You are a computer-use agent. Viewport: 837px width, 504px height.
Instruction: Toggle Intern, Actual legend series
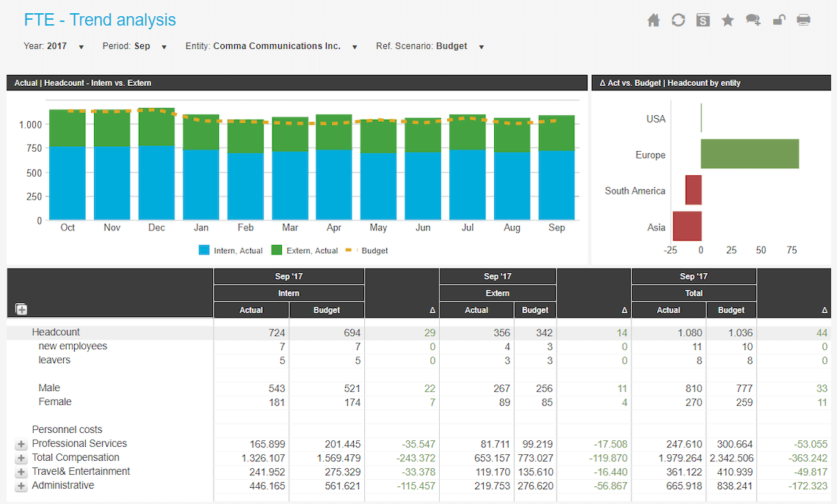coord(231,250)
